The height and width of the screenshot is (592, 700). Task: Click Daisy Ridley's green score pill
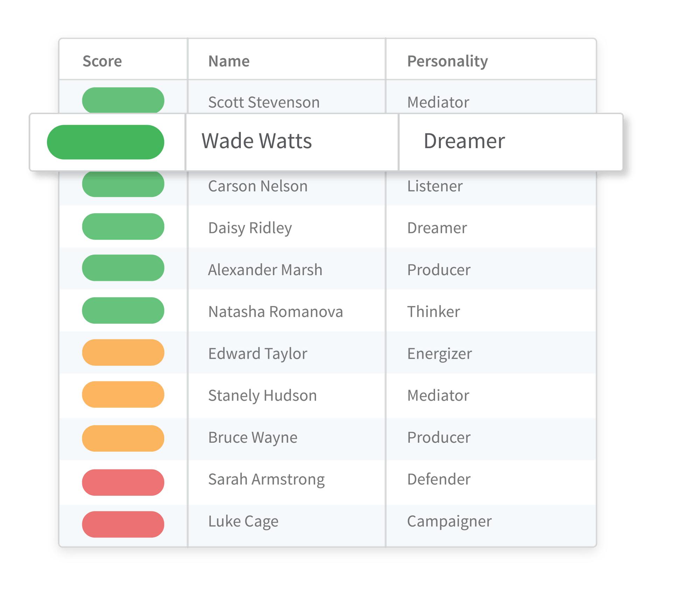pyautogui.click(x=123, y=226)
